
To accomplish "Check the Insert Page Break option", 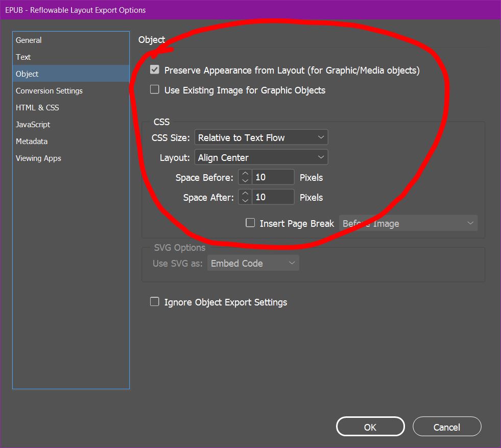I will click(x=250, y=223).
